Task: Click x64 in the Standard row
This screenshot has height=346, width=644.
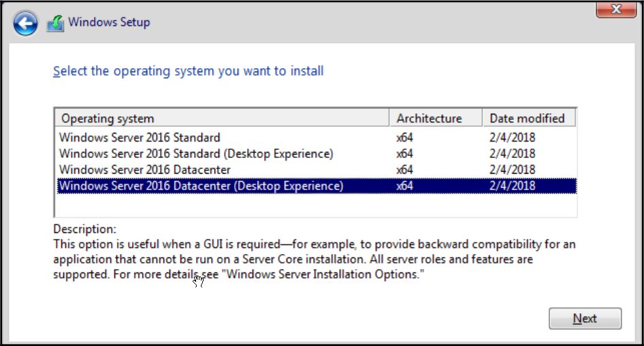Action: tap(404, 138)
